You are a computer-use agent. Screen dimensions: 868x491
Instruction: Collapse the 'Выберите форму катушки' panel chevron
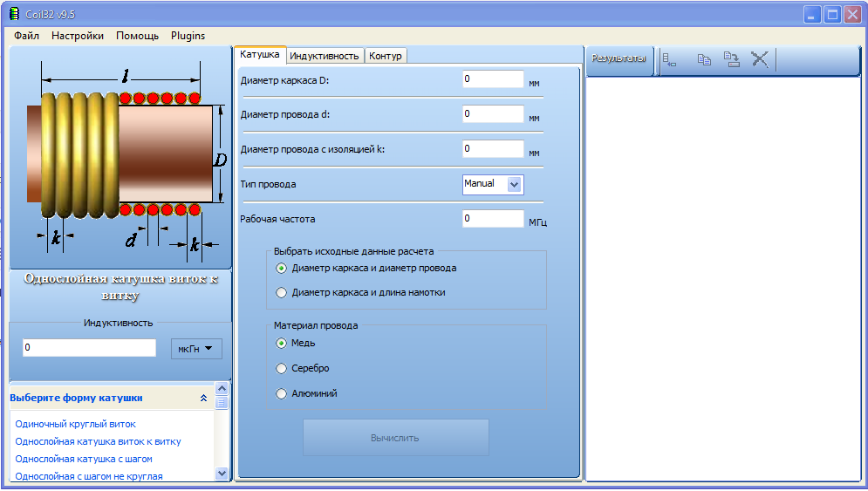(204, 398)
